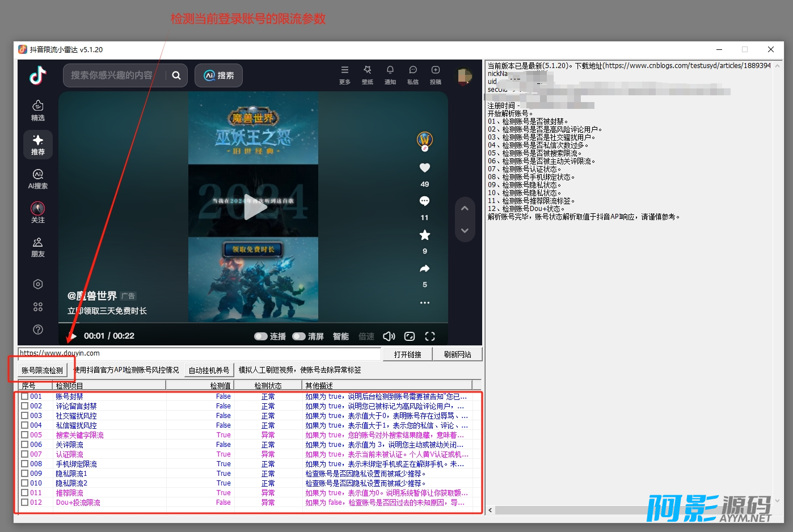Viewport: 793px width, 532px height.
Task: Enter fullscreen with the expand icon
Action: (430, 336)
